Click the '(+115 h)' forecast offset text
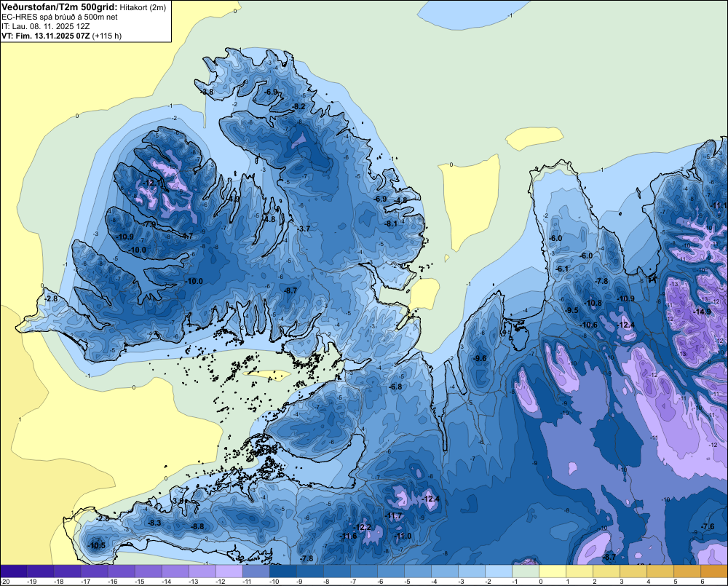Screen dimensions: 728x586 point(107,36)
